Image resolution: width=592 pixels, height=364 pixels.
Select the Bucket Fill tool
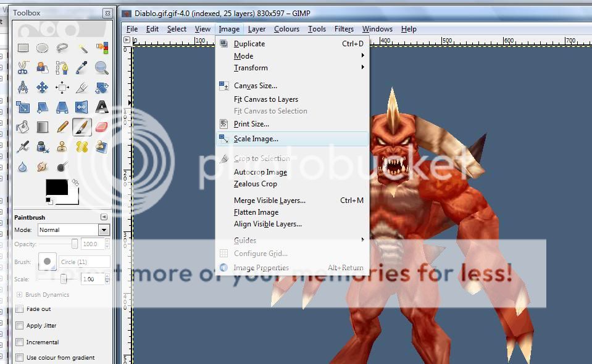click(x=23, y=126)
